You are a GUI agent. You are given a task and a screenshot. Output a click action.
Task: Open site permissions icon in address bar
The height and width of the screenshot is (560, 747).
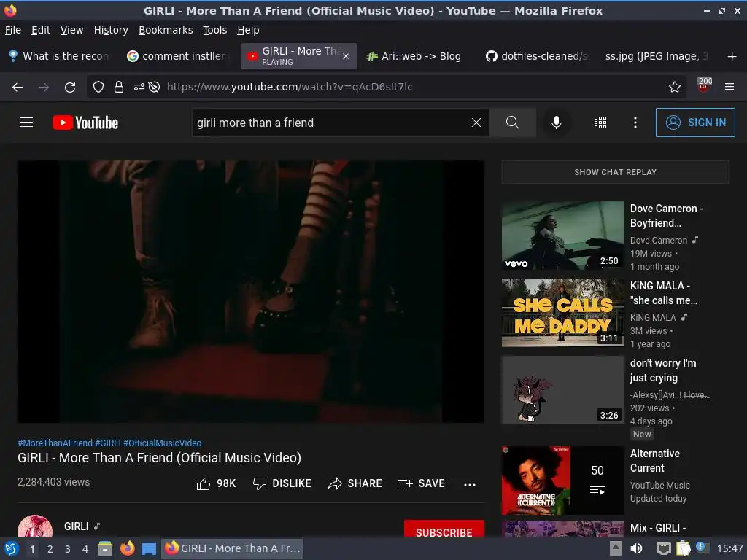(x=139, y=87)
